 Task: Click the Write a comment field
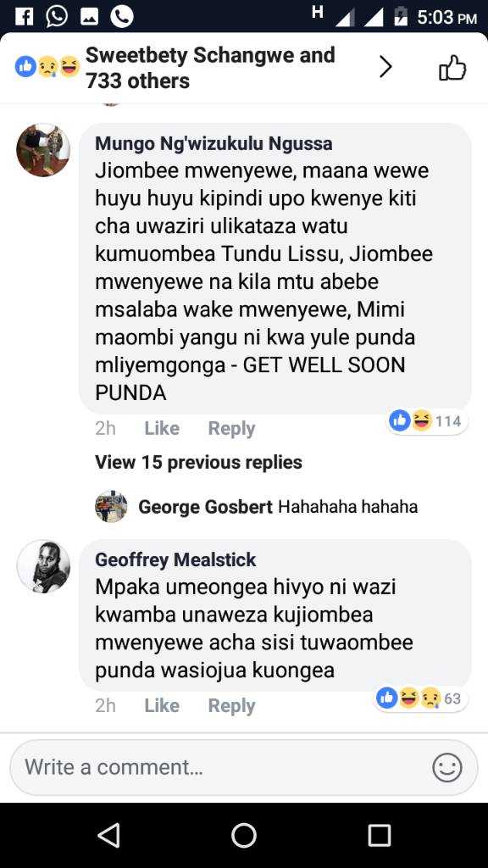(x=243, y=768)
